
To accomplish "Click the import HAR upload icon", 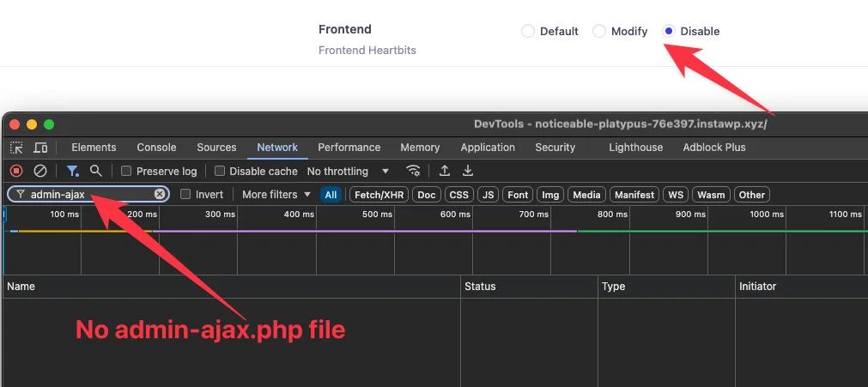I will coord(445,171).
